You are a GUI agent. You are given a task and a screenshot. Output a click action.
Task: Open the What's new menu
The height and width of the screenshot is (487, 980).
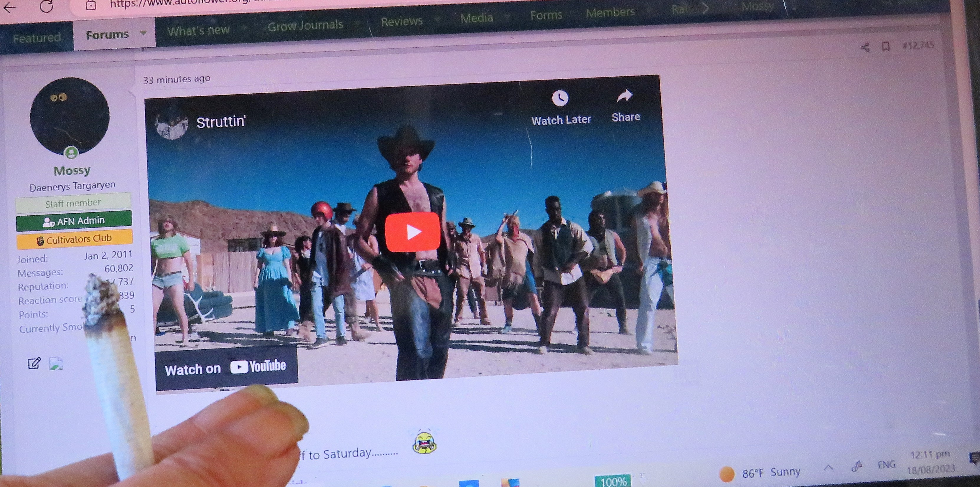pos(198,30)
